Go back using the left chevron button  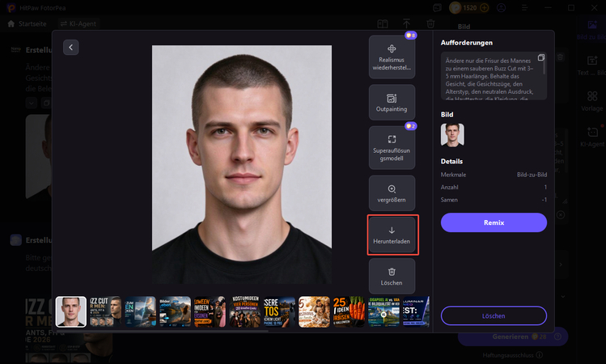point(70,47)
